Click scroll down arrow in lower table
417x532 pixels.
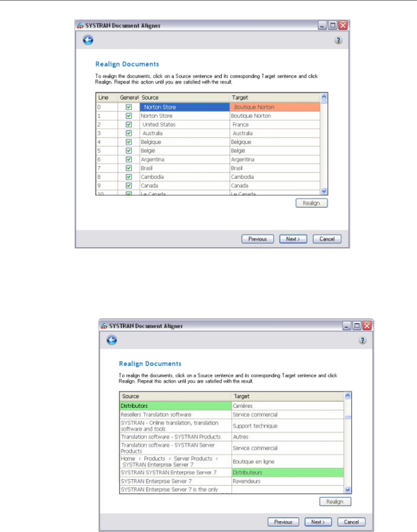pos(347,490)
